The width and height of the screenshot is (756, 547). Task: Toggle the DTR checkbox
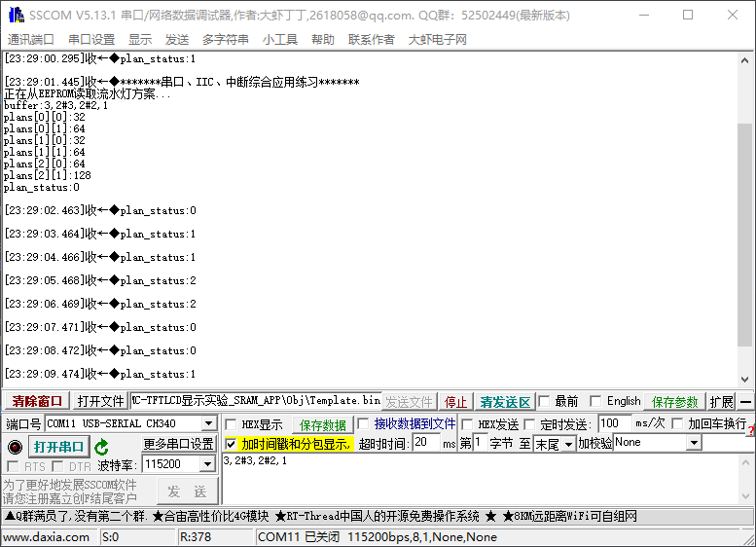(57, 466)
